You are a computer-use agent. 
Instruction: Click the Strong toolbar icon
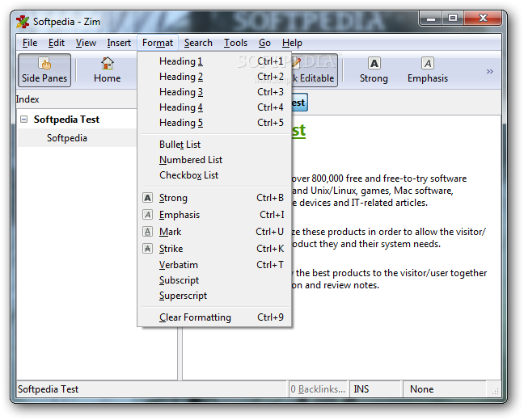click(374, 63)
